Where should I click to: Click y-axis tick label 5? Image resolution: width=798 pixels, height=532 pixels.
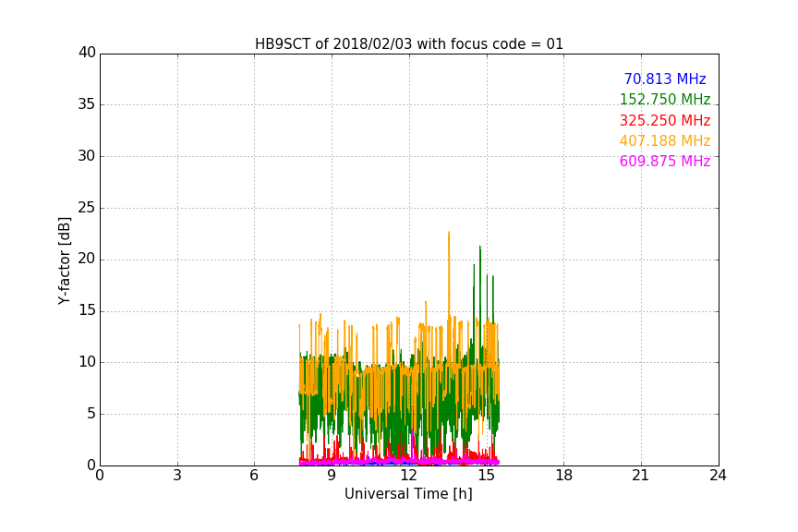point(91,414)
